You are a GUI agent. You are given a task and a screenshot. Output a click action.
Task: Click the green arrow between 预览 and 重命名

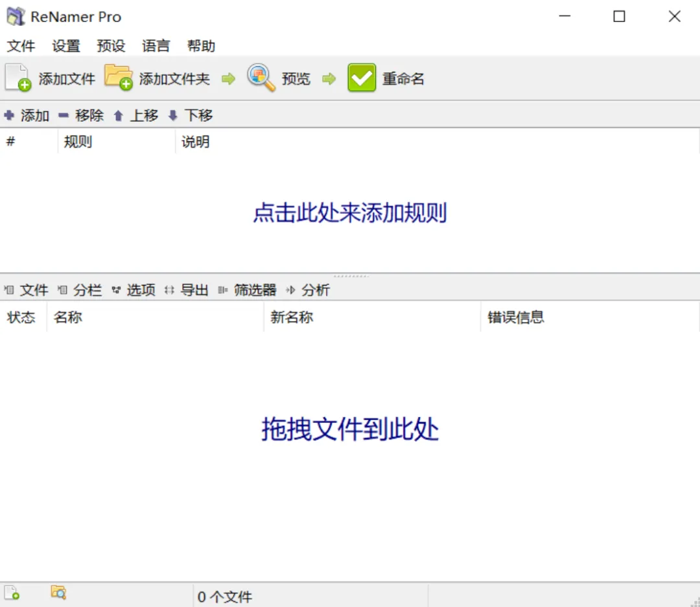(x=329, y=79)
